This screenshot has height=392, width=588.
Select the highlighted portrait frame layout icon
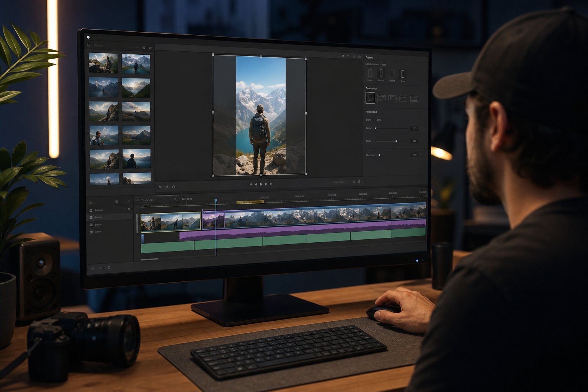[370, 98]
